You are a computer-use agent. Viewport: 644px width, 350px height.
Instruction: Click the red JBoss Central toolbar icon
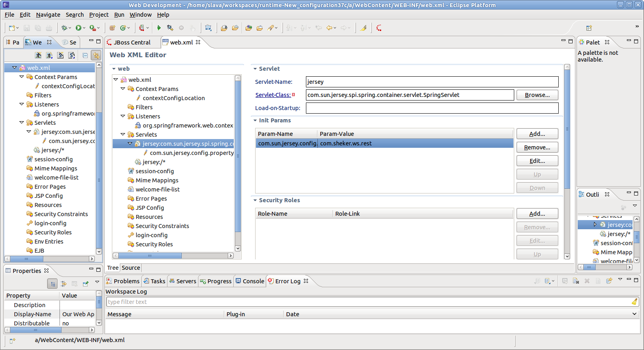(x=379, y=28)
